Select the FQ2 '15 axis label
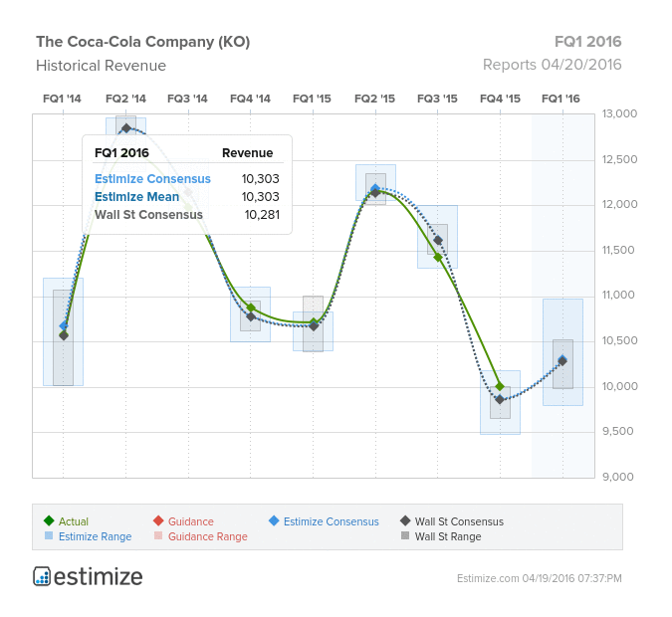 [x=374, y=99]
